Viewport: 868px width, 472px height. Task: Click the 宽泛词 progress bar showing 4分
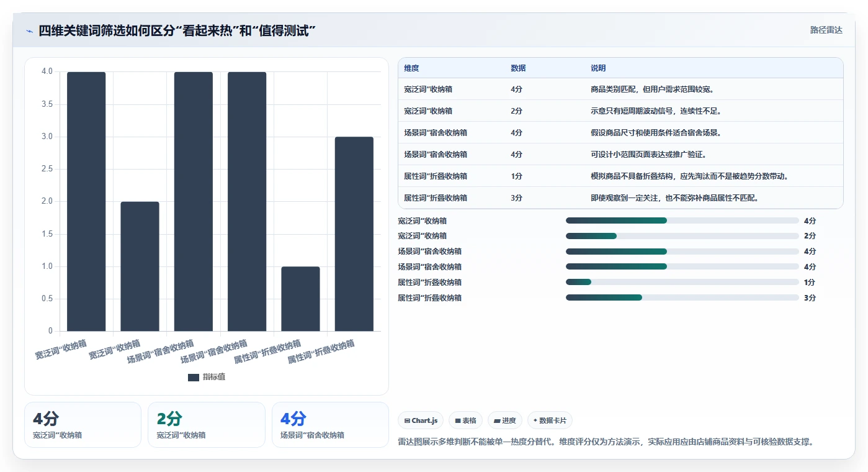tap(682, 220)
